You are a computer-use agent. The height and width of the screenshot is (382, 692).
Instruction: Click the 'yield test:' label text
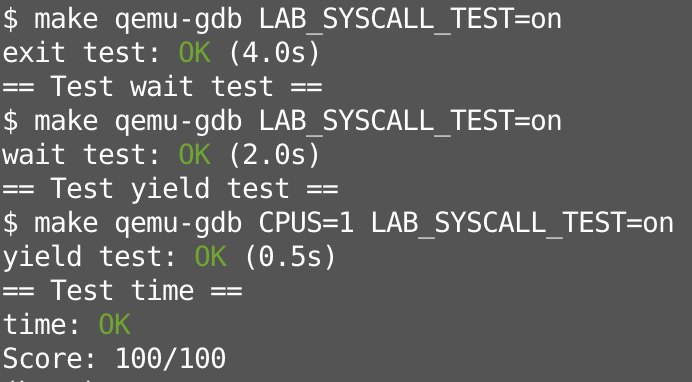click(x=89, y=258)
